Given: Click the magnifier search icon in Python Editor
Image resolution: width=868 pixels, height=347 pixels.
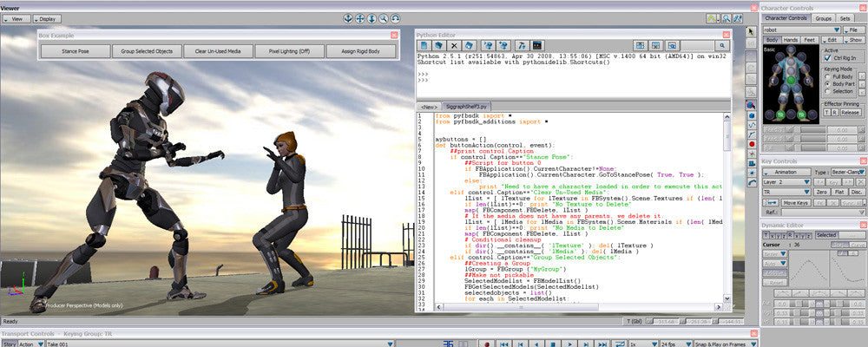Looking at the screenshot, I should (x=721, y=44).
